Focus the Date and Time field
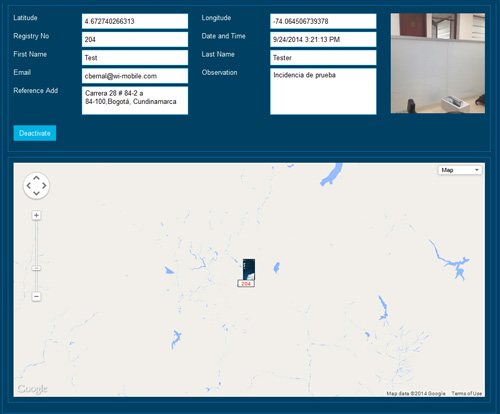The image size is (500, 414). tap(323, 40)
